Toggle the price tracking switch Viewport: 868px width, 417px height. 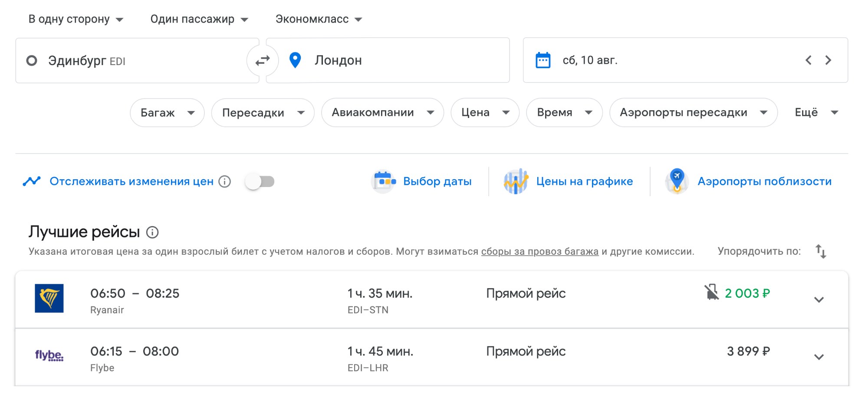click(x=260, y=181)
